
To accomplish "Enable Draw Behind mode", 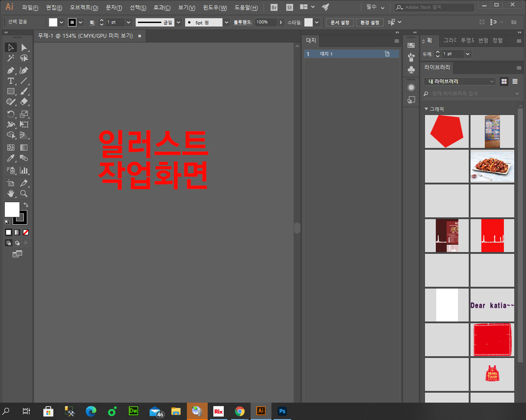I will point(17,243).
